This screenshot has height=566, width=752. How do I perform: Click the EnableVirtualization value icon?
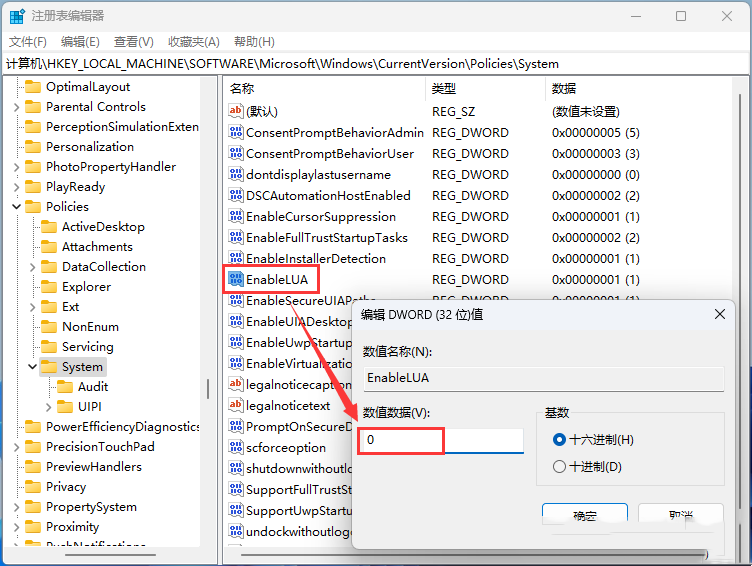click(235, 363)
